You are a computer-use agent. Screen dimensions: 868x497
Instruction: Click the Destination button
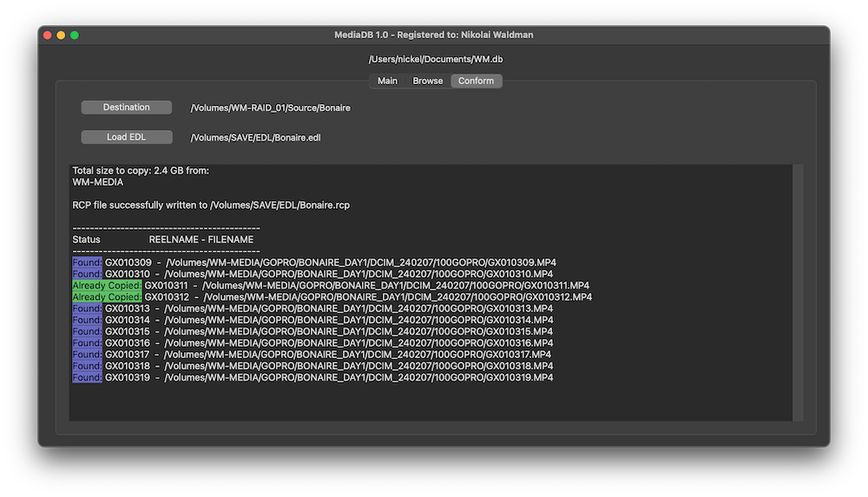pos(127,108)
